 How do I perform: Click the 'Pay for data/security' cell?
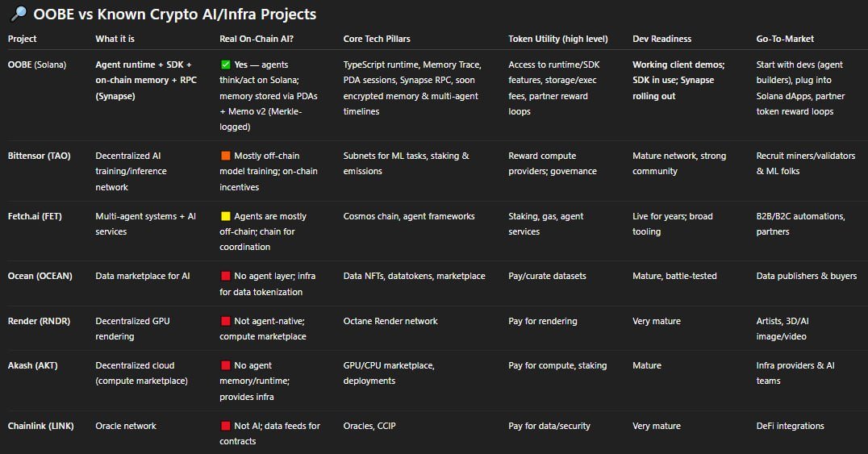[x=549, y=426]
